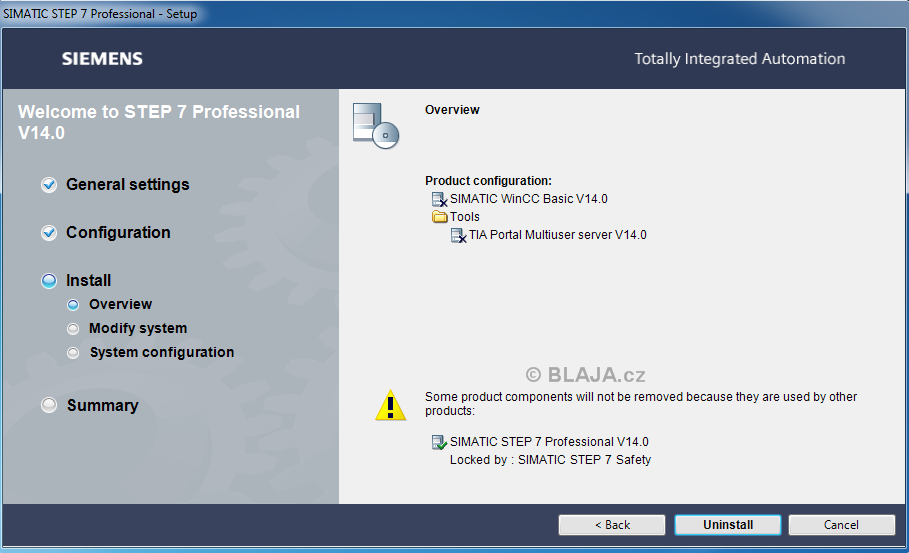The image size is (909, 553).
Task: Select the Overview sub-step label
Action: click(121, 304)
